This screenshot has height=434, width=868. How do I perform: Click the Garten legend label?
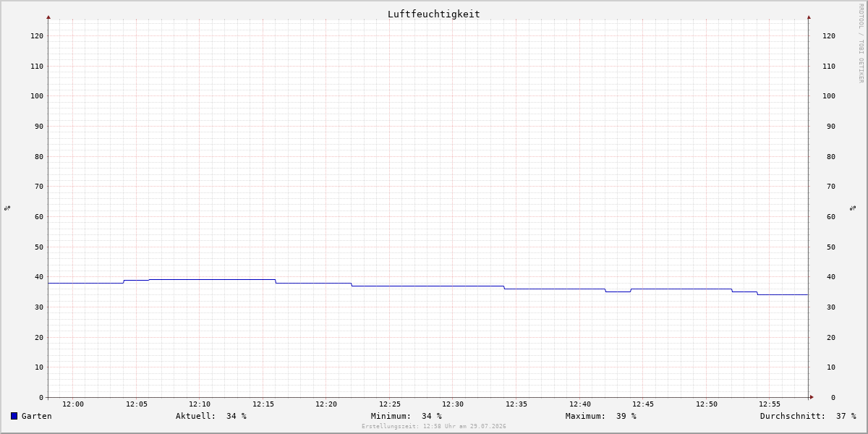click(37, 416)
